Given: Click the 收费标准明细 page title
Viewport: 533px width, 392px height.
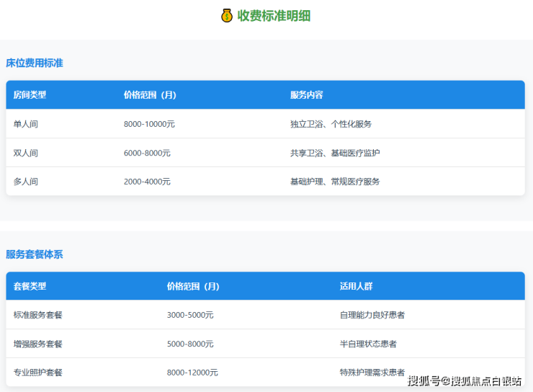Looking at the screenshot, I should (x=274, y=16).
